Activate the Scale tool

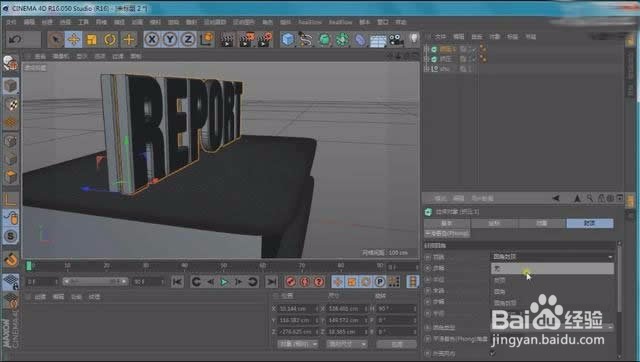(92, 40)
